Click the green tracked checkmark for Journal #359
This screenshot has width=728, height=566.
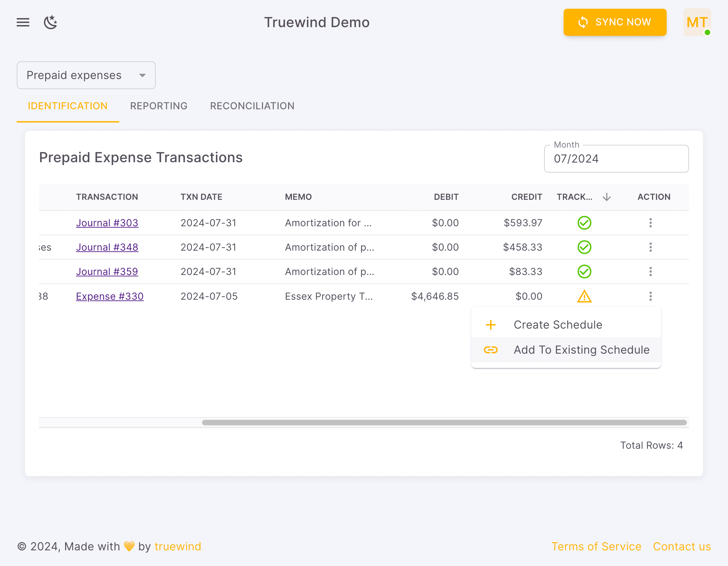pyautogui.click(x=584, y=272)
